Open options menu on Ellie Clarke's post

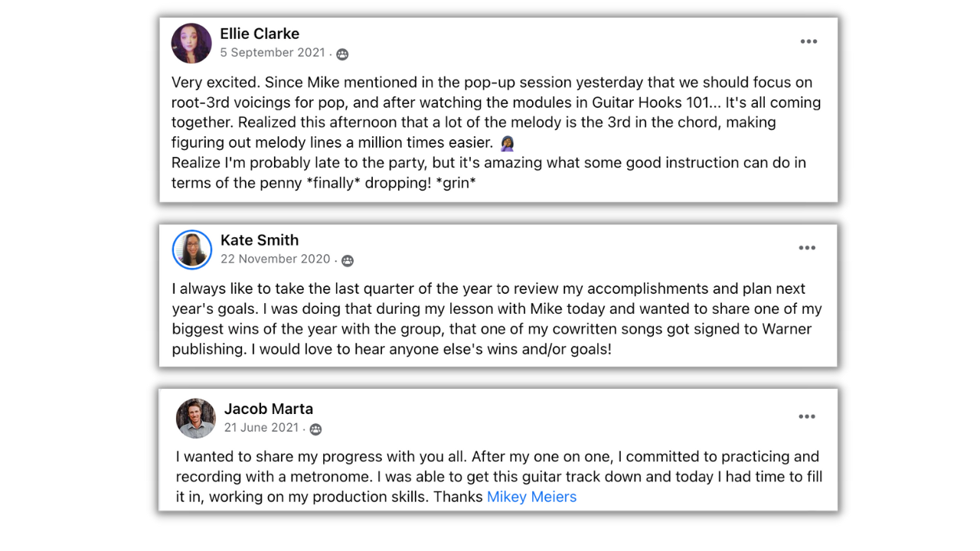[808, 41]
